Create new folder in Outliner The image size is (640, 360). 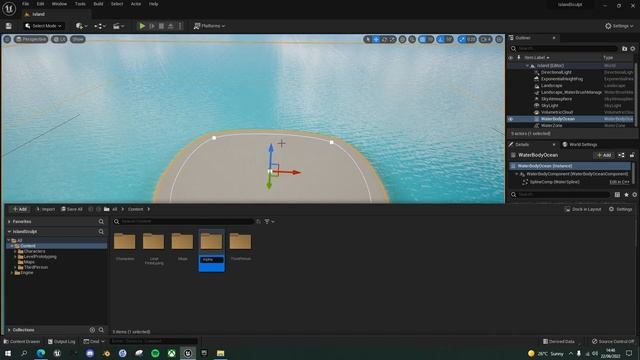pyautogui.click(x=624, y=49)
